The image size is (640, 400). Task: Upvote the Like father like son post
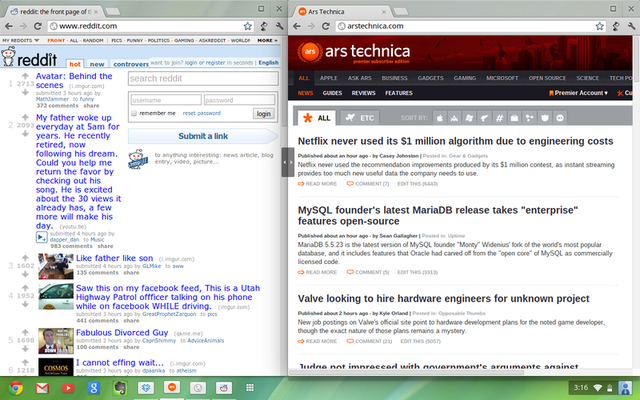(x=25, y=258)
